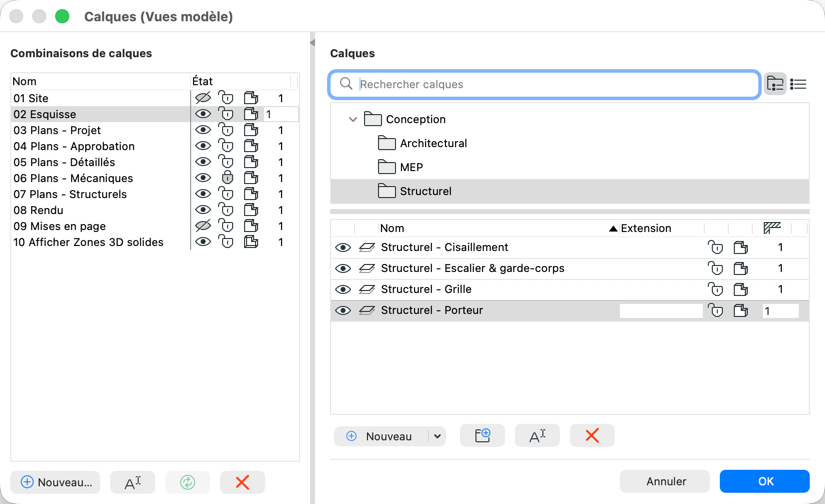The image size is (825, 504).
Task: Toggle eye icon of Structurel - Porteur layer
Action: pyautogui.click(x=343, y=310)
